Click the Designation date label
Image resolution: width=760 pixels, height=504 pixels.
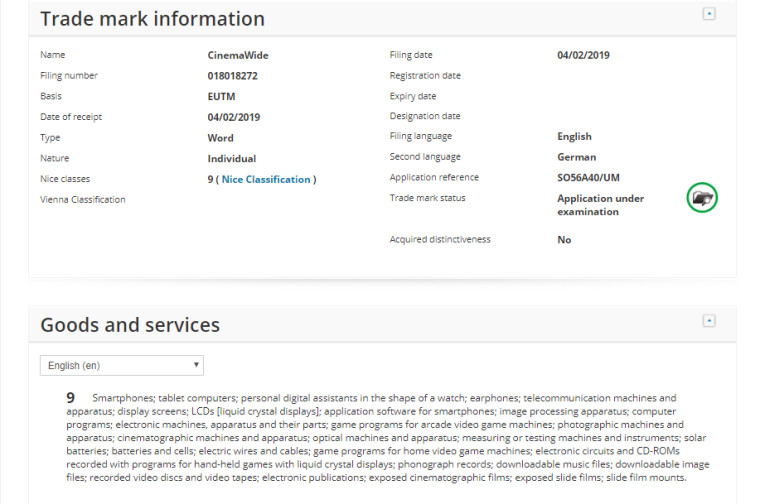pos(425,116)
